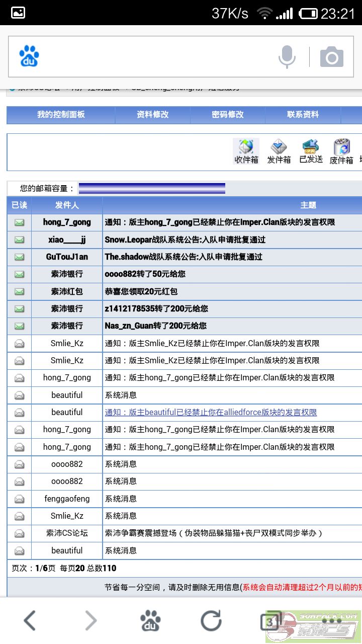Open message 恭喜您领取20元红包

141,291
